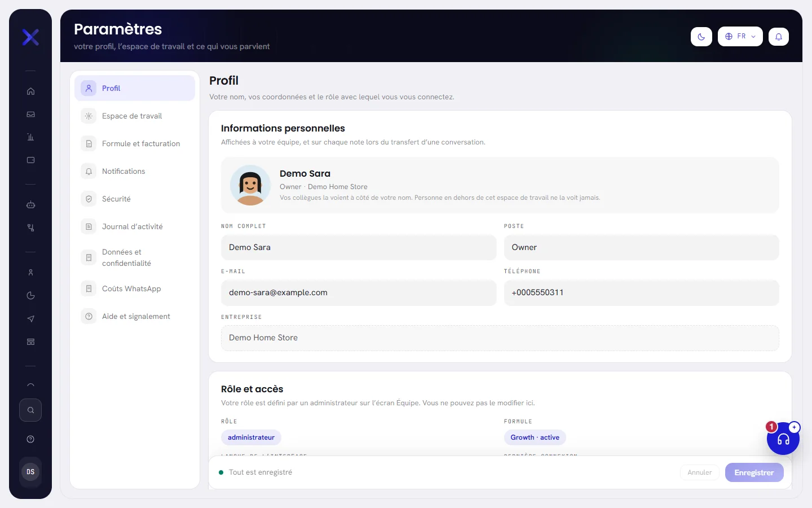
Task: Open the person contacts icon in sidebar
Action: tap(30, 273)
